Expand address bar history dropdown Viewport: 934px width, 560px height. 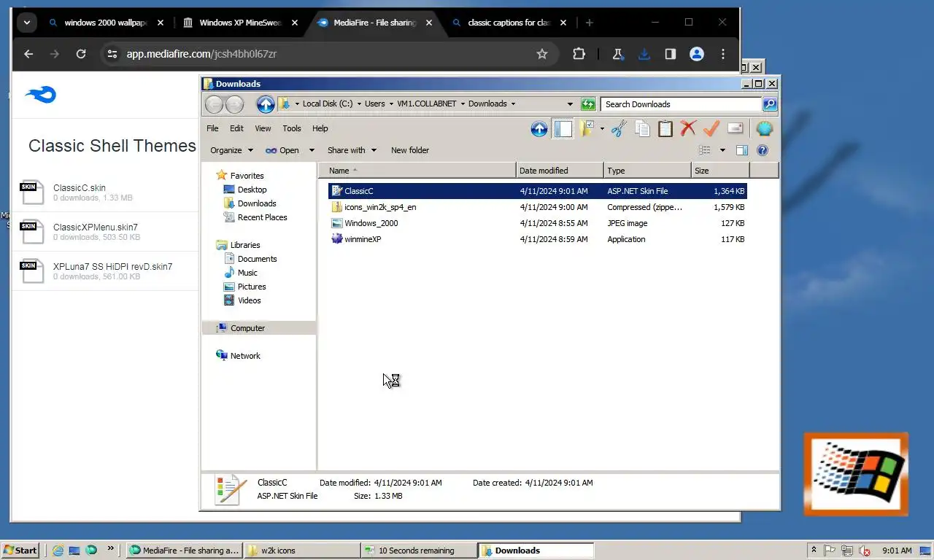click(x=571, y=104)
